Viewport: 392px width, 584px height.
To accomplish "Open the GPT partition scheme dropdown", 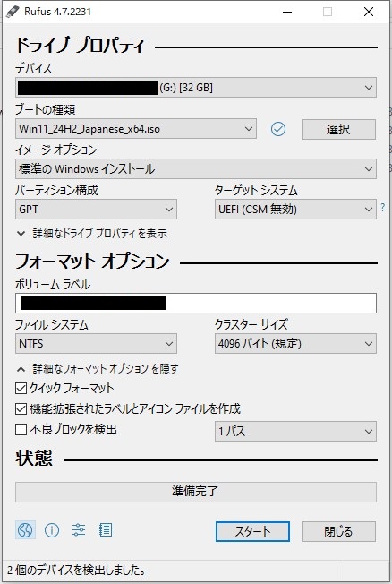I will (96, 210).
